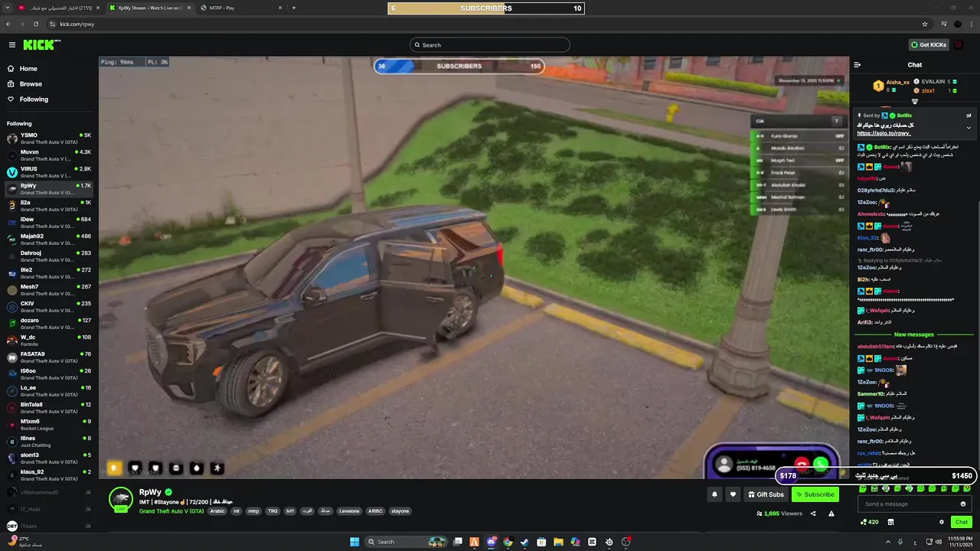Open the RpWy streamer avatar

[121, 499]
